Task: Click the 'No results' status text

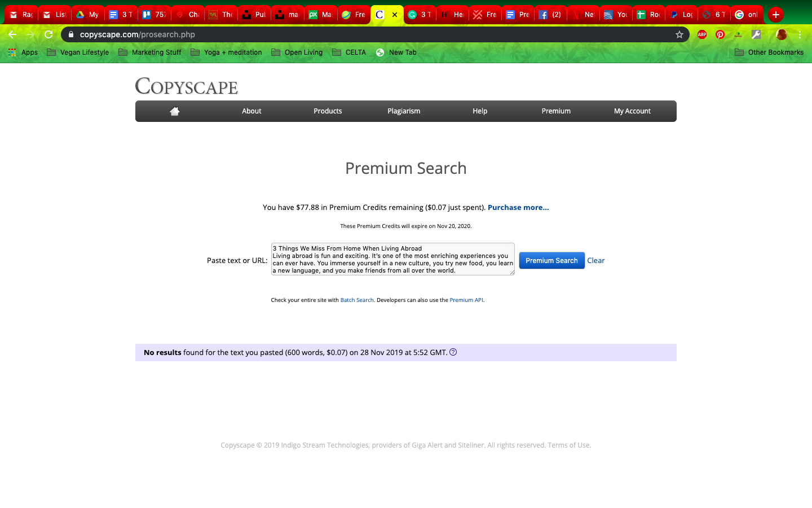Action: click(x=162, y=353)
